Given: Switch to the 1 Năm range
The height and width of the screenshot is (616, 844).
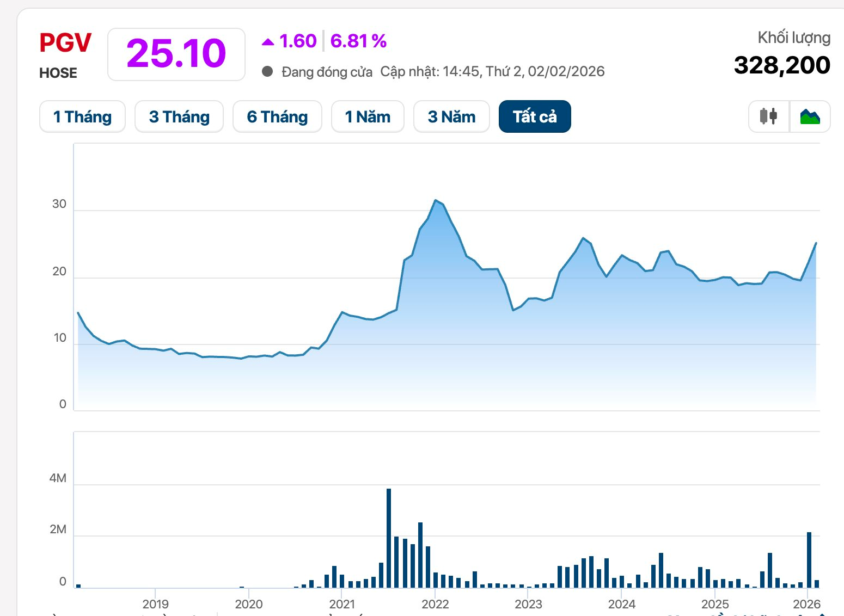Looking at the screenshot, I should (368, 116).
